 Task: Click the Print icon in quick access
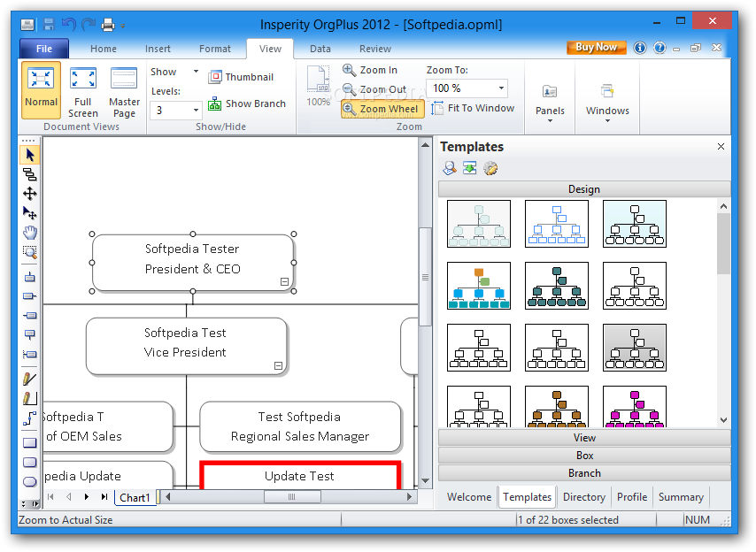107,24
